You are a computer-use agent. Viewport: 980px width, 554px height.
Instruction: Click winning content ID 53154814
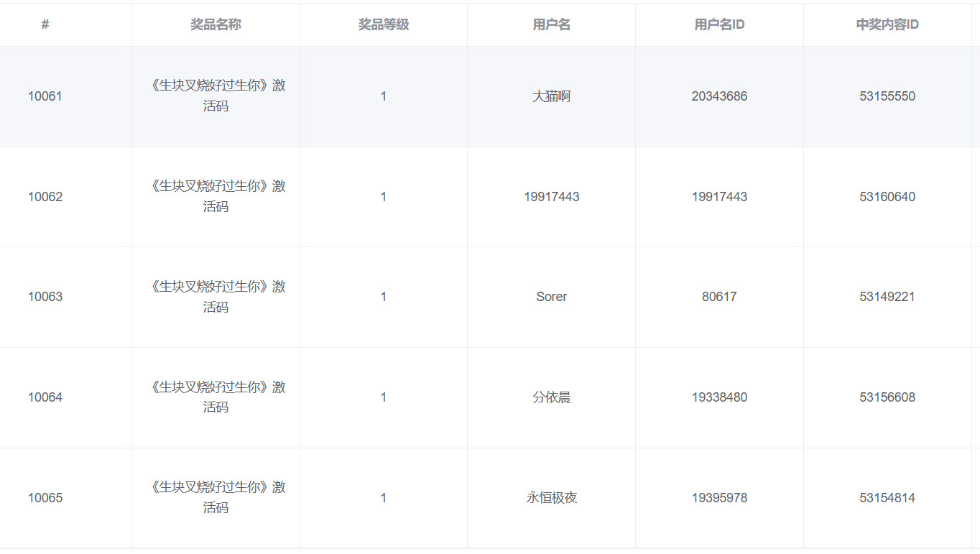pos(887,498)
